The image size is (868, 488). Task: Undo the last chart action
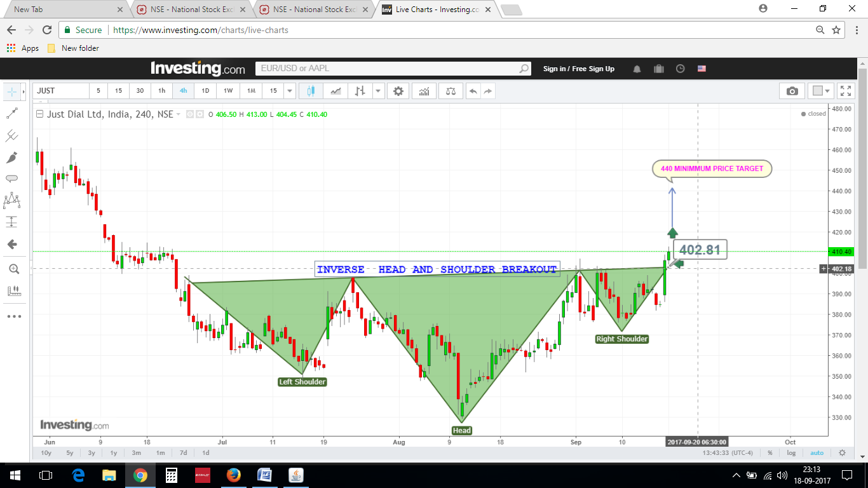(473, 91)
